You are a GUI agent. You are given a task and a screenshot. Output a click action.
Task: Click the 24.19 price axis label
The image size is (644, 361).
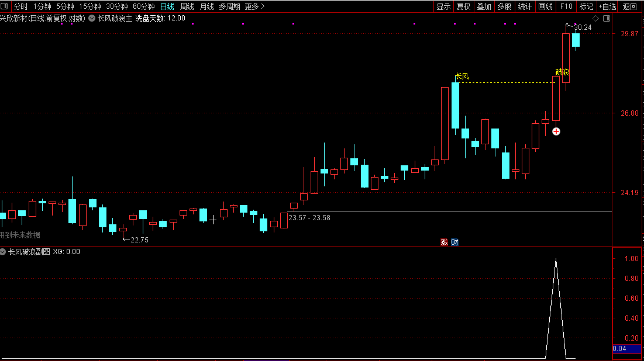pos(629,193)
